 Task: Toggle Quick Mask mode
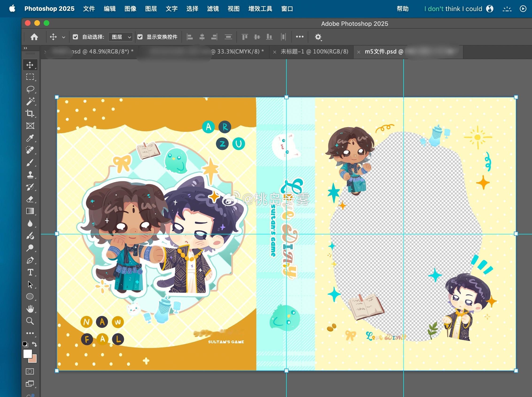[x=30, y=371]
